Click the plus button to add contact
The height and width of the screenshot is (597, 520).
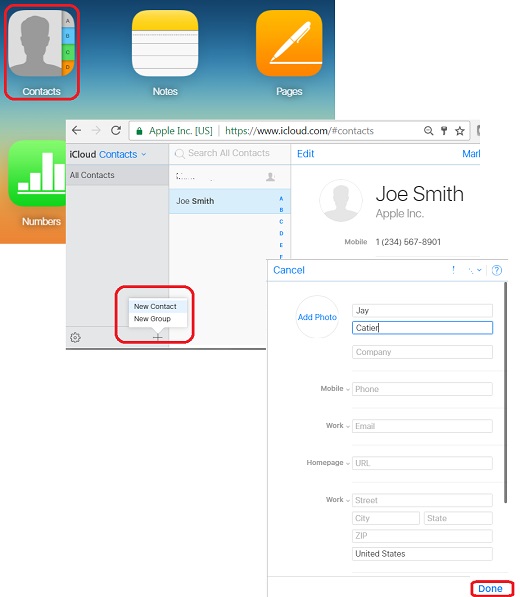click(x=158, y=337)
